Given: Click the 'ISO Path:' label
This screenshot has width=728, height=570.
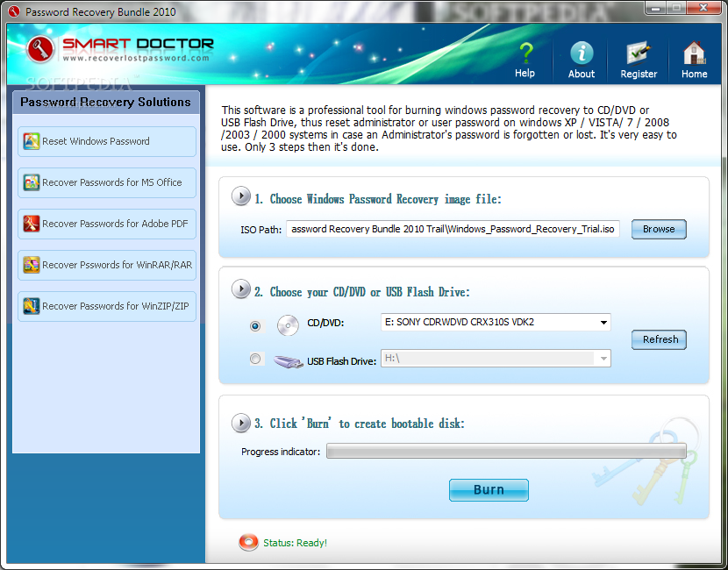Looking at the screenshot, I should (261, 230).
